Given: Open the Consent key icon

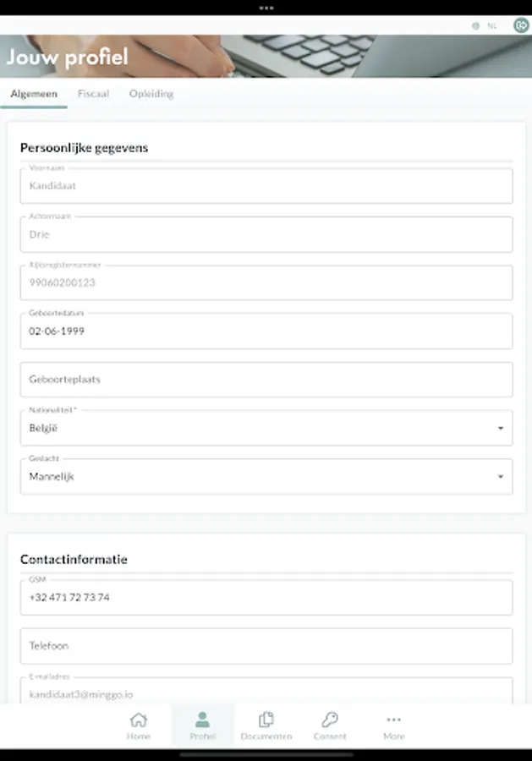Looking at the screenshot, I should (330, 725).
